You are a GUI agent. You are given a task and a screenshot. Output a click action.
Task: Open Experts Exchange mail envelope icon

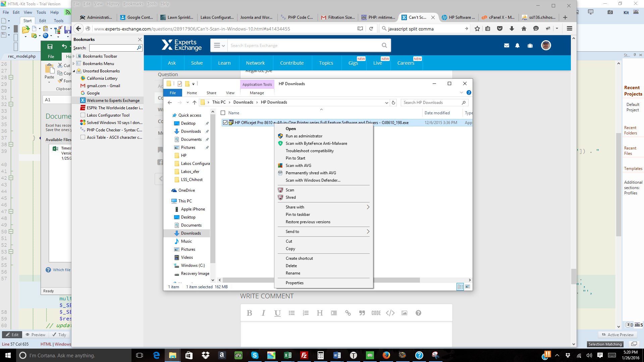click(x=506, y=46)
